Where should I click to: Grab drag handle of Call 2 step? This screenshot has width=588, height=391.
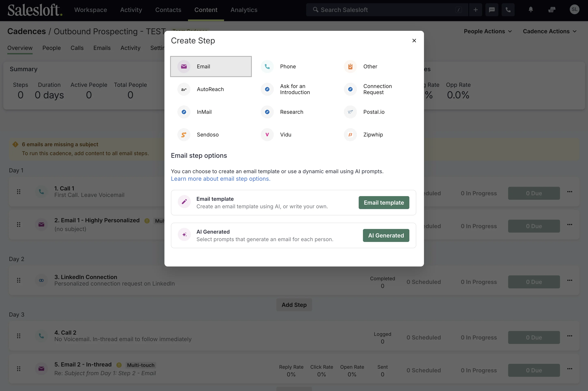(x=18, y=336)
